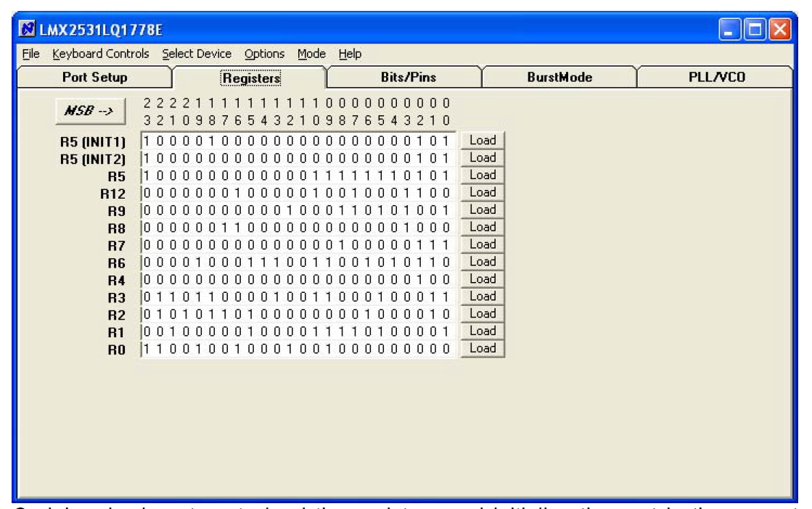The height and width of the screenshot is (509, 812).
Task: Toggle the MSB --> bit order button
Action: coord(90,111)
